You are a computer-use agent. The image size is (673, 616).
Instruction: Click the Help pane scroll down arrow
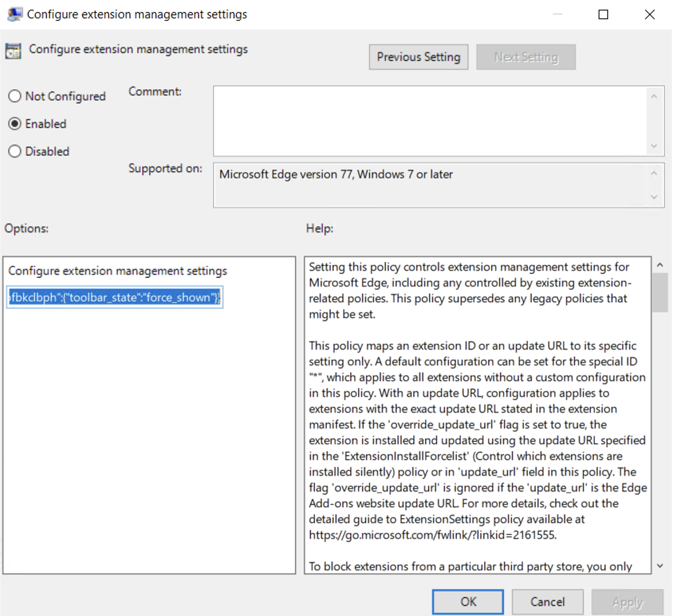tap(660, 566)
